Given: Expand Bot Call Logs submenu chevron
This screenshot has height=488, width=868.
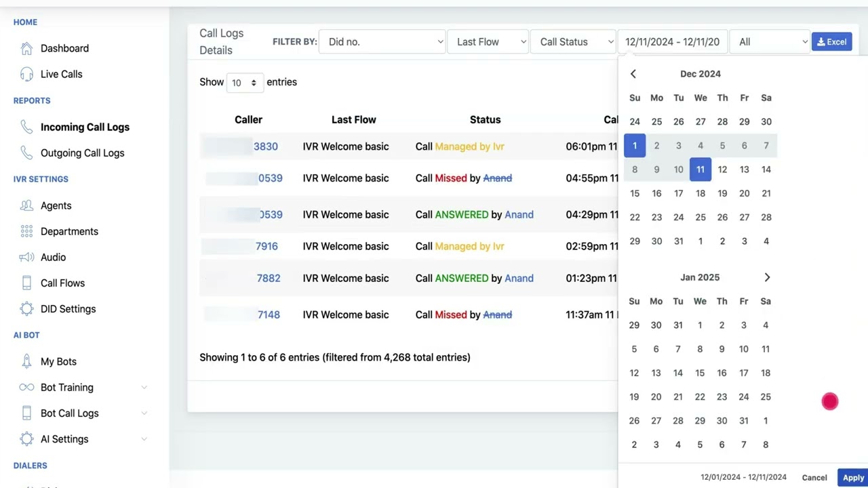Looking at the screenshot, I should [x=144, y=413].
